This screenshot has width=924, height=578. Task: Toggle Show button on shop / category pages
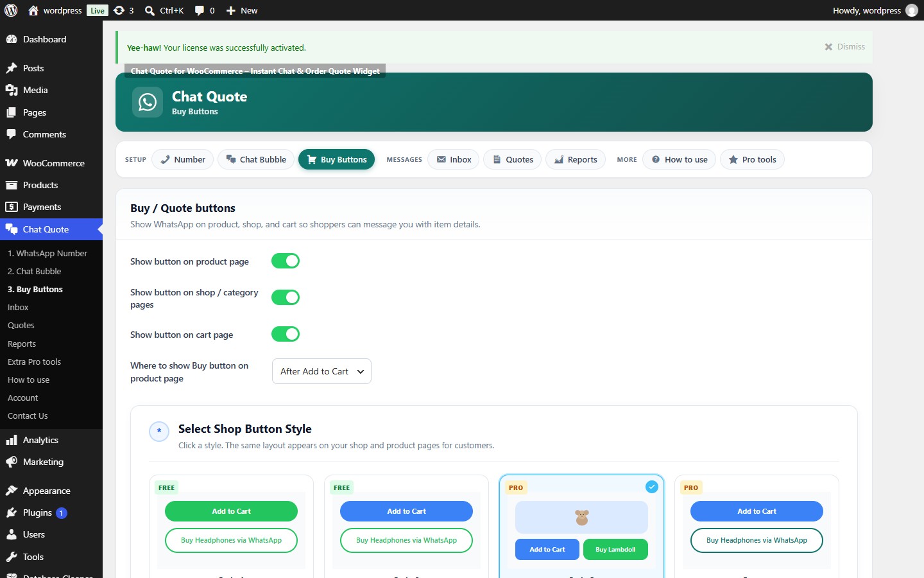pyautogui.click(x=286, y=297)
